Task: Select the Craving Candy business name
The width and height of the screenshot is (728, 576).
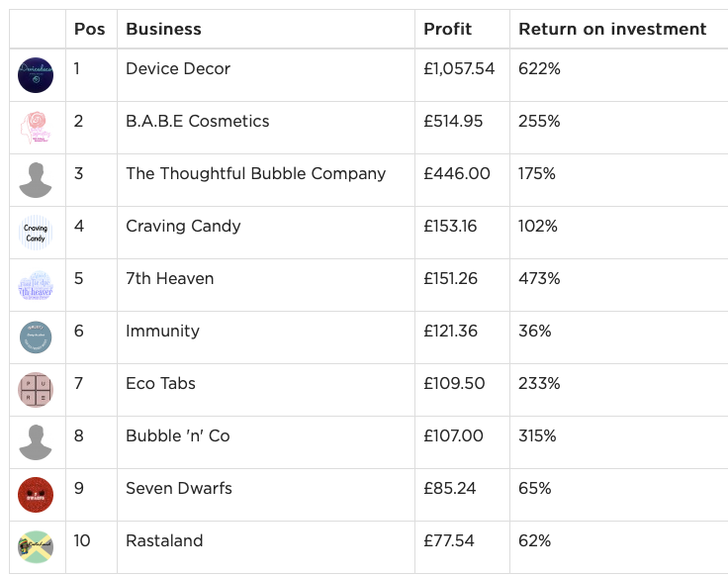Action: (183, 227)
